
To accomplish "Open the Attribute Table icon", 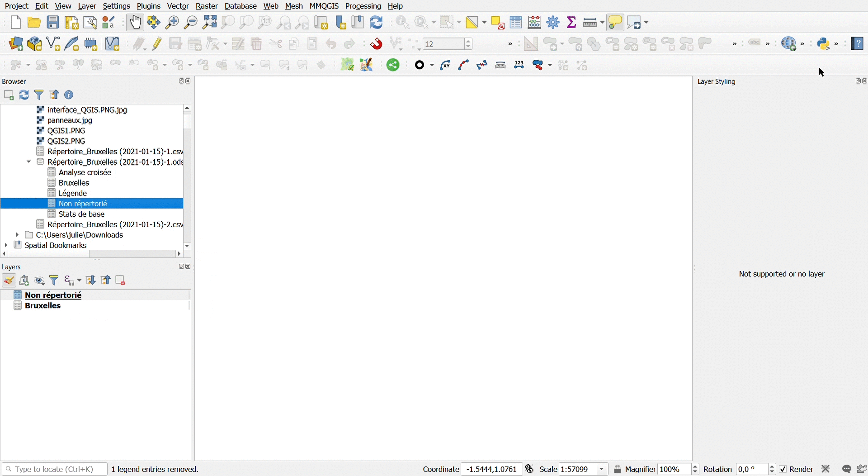I will pos(516,22).
